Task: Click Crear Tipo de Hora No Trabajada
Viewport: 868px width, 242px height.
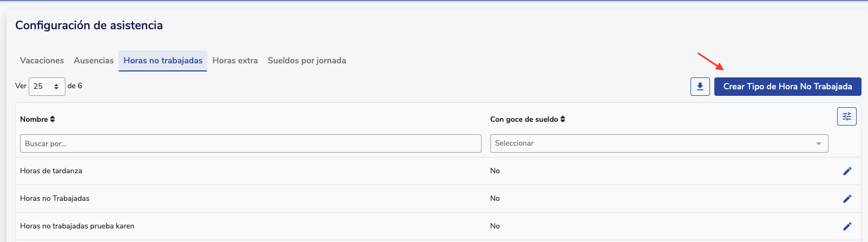Action: pos(787,87)
